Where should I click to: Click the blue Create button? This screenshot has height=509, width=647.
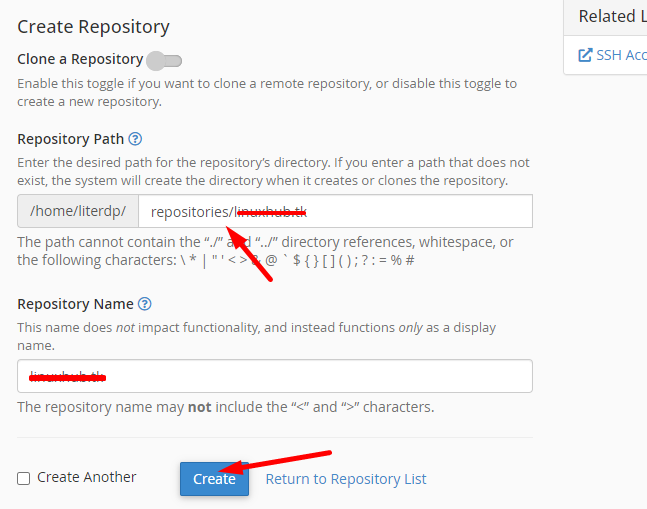[214, 479]
